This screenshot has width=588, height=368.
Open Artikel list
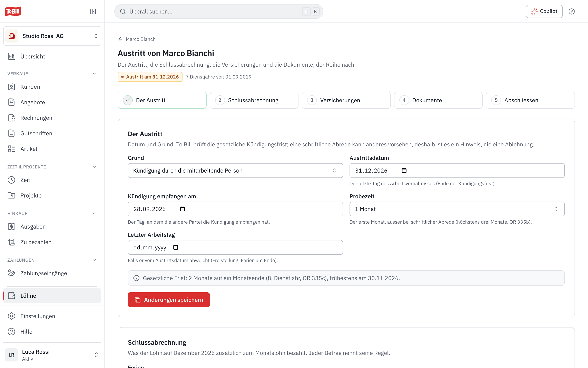pyautogui.click(x=52, y=149)
